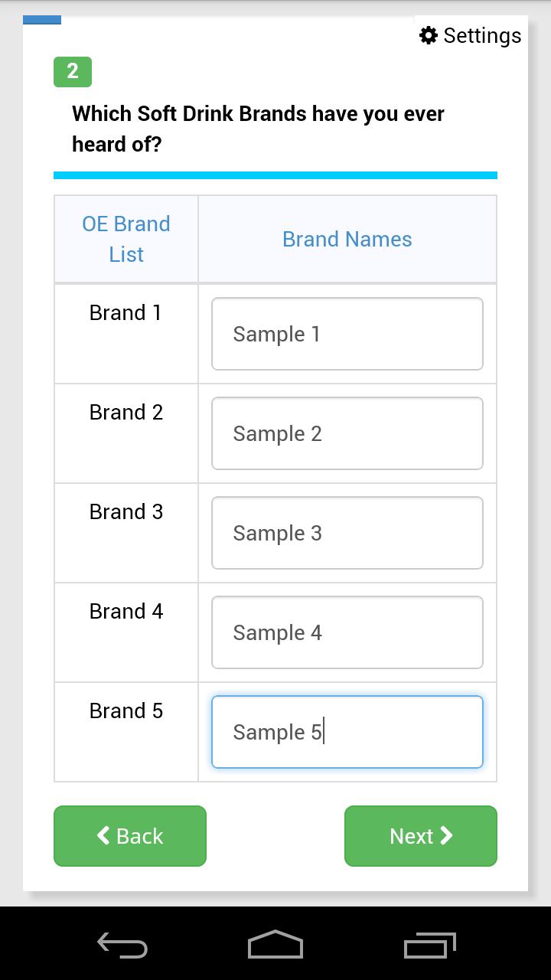Tap the Android back navigation icon

click(122, 946)
